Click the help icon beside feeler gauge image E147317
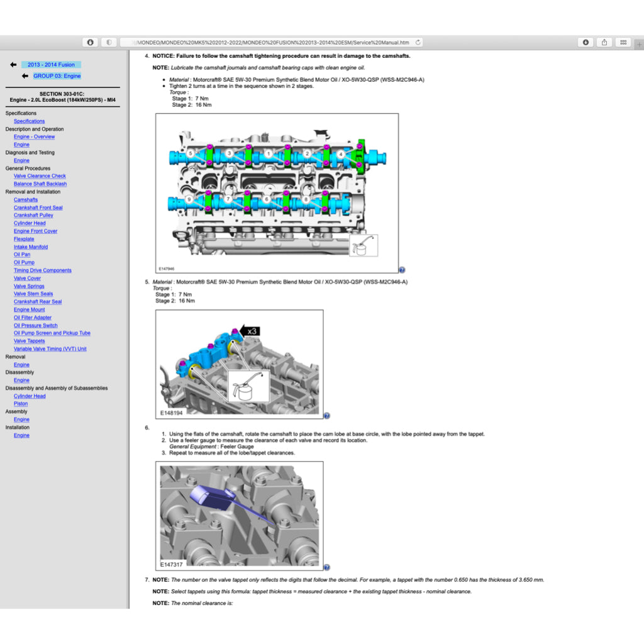644x644 pixels. click(x=327, y=567)
